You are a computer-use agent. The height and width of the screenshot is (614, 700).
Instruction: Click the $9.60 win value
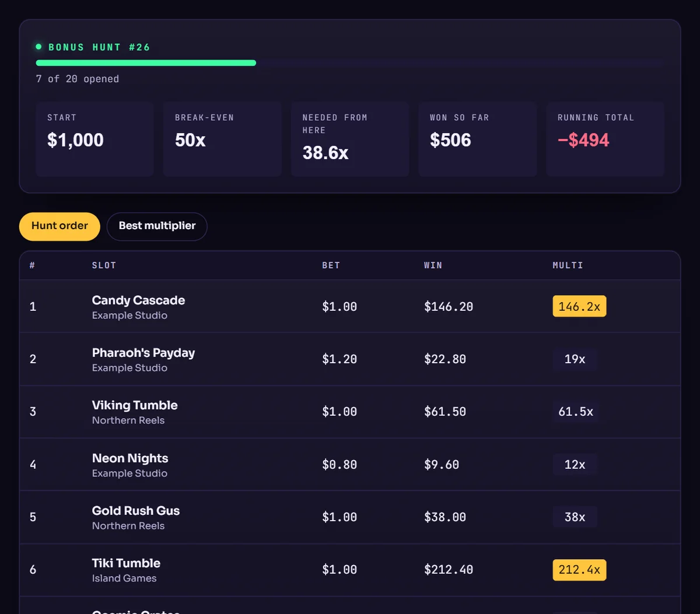click(x=442, y=465)
